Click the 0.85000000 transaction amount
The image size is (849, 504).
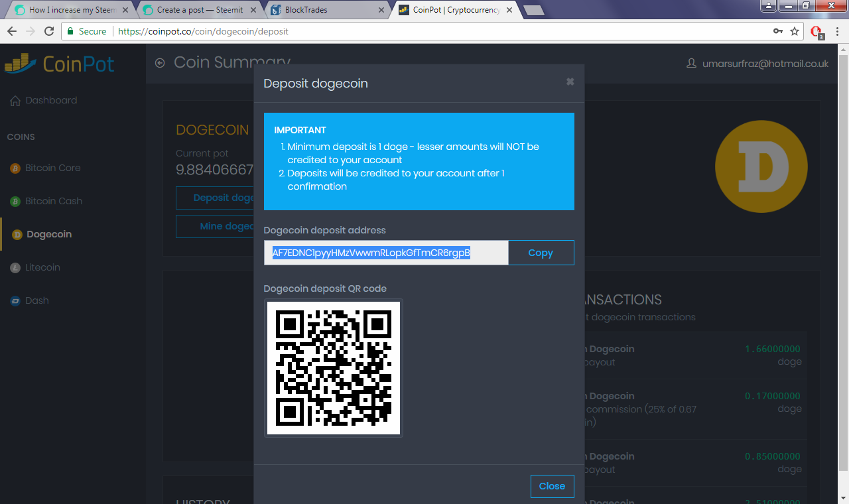(x=773, y=456)
